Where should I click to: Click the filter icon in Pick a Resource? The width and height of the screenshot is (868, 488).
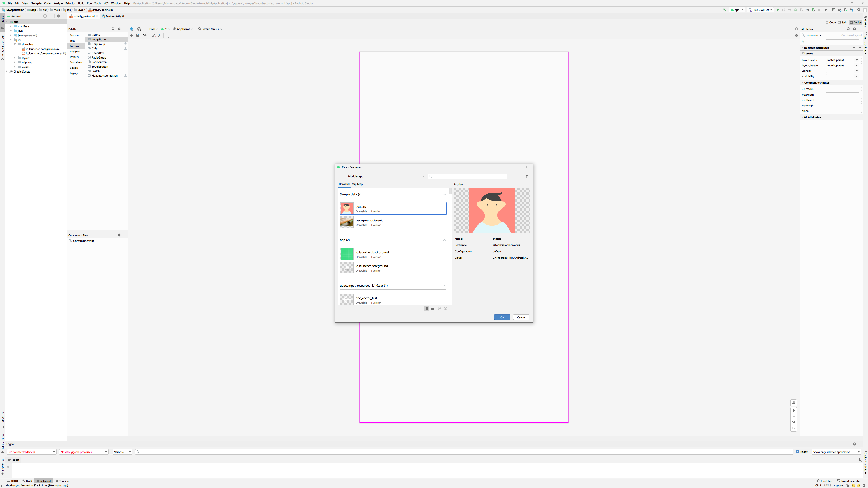[527, 176]
